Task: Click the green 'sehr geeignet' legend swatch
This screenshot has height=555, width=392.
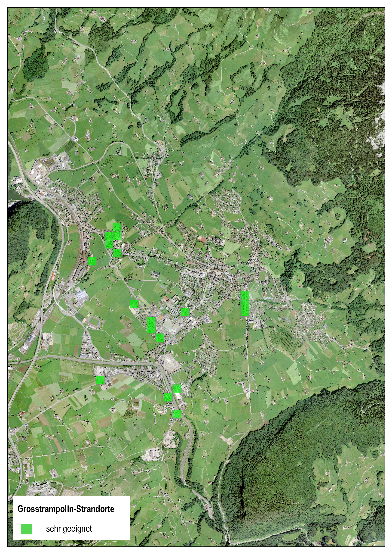Action: click(x=26, y=529)
